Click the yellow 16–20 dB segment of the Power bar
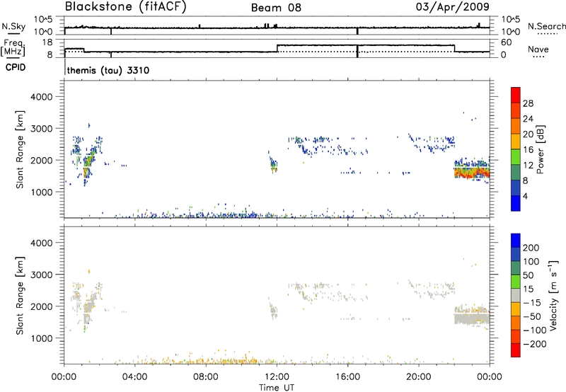 tap(516, 142)
